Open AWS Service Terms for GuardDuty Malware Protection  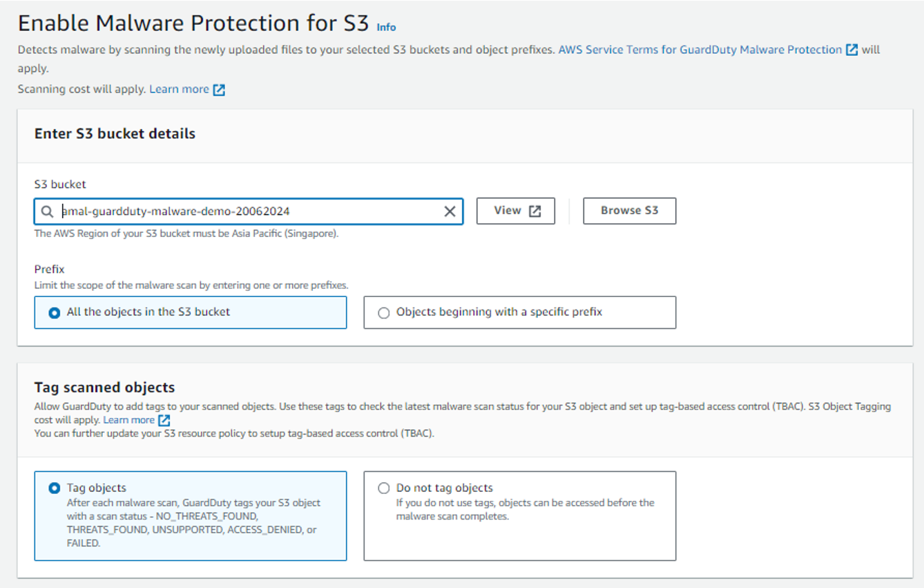coord(700,50)
